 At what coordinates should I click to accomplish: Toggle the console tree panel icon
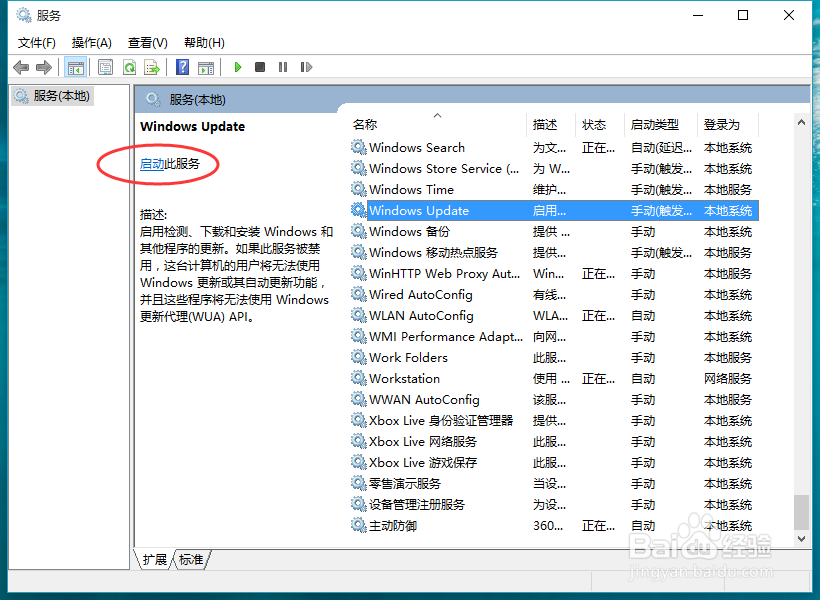point(76,67)
